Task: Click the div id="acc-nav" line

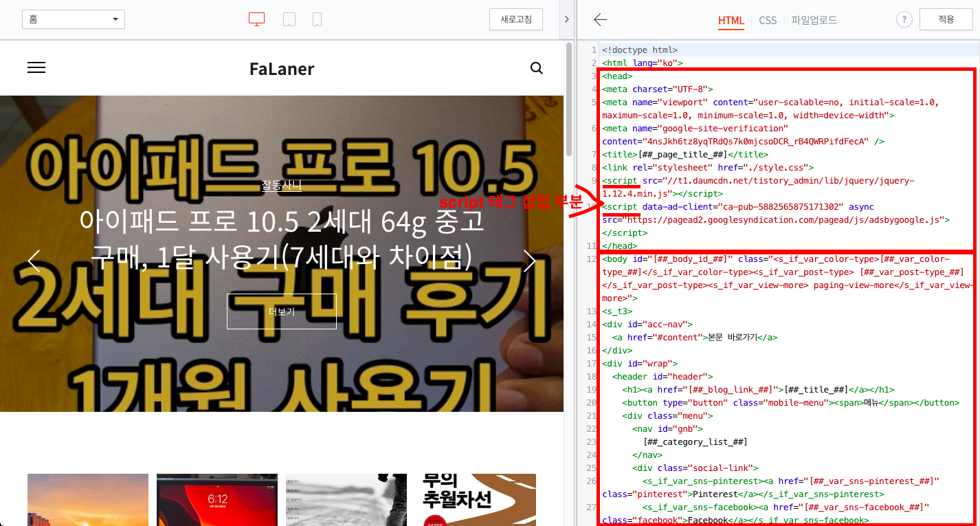Action: [x=647, y=325]
